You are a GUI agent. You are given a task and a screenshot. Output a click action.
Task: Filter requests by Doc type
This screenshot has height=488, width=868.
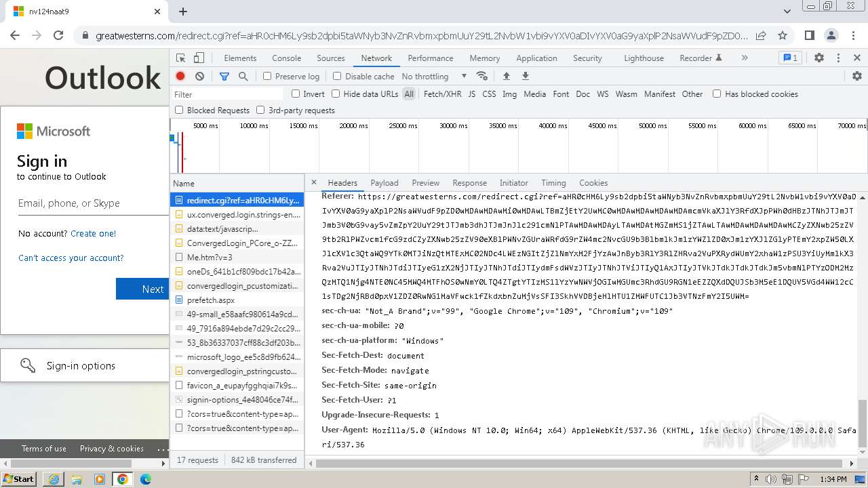(x=583, y=94)
